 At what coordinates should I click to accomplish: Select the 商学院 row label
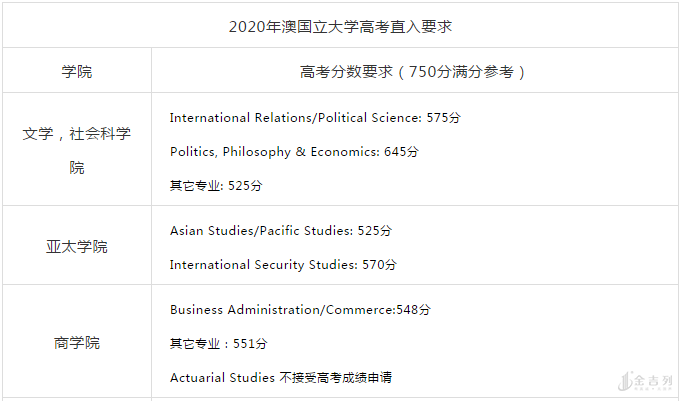[x=77, y=343]
